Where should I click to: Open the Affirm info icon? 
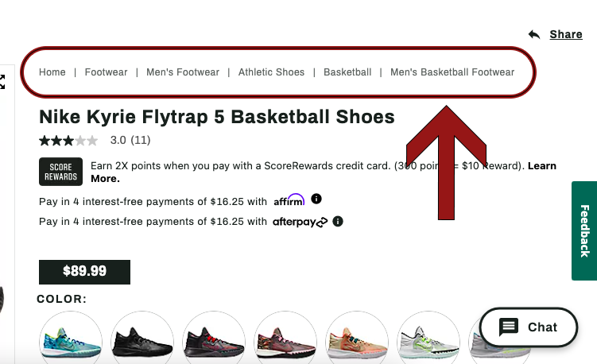(316, 199)
